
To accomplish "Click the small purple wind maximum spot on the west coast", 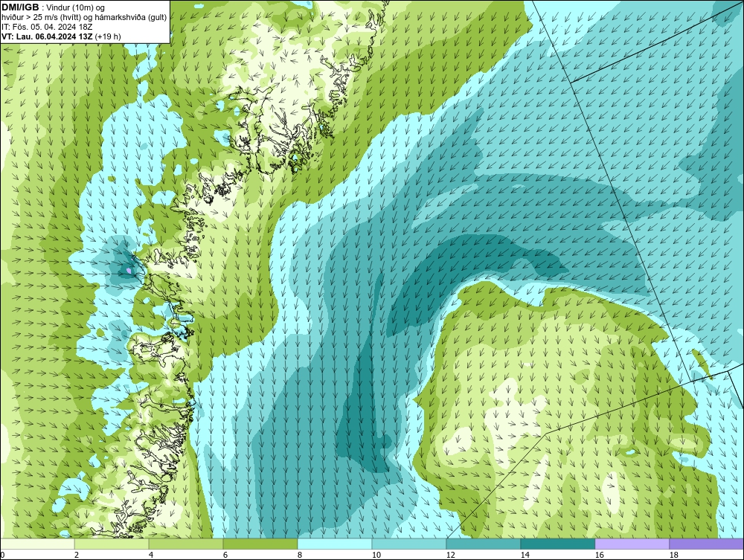I will 129,271.
